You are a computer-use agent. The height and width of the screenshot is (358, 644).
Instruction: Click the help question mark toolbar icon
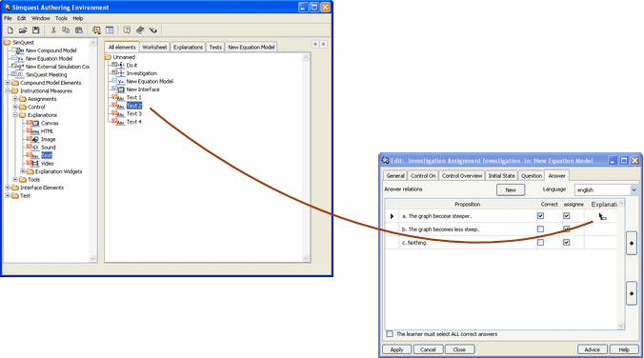click(127, 30)
